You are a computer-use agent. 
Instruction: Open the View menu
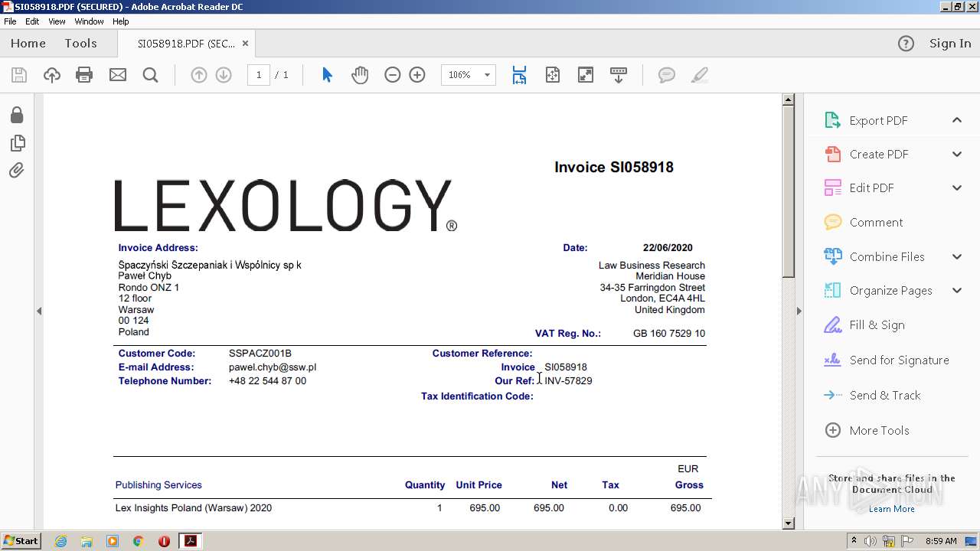pyautogui.click(x=57, y=21)
